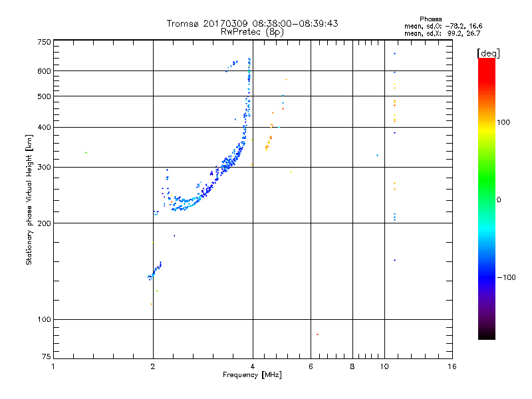Click the x-axis tick label '6'
This screenshot has width=532, height=399.
point(311,366)
